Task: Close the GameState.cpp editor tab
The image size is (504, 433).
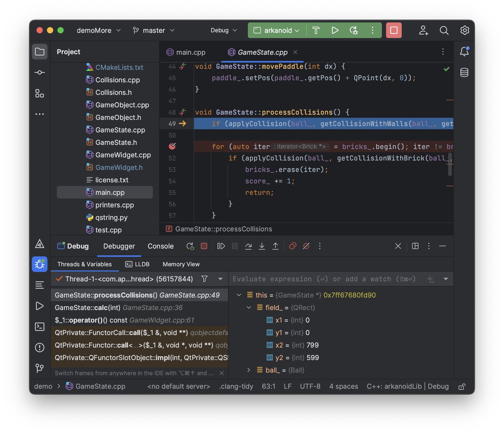Action: click(295, 52)
